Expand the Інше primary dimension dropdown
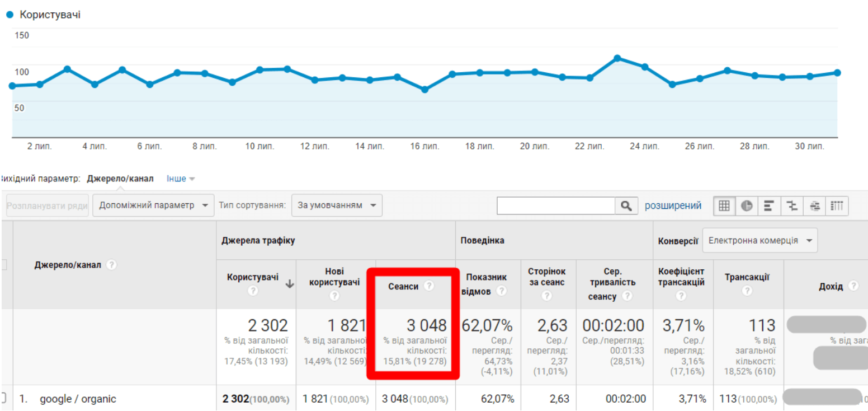Screen dimensions: 868x411 (181, 179)
